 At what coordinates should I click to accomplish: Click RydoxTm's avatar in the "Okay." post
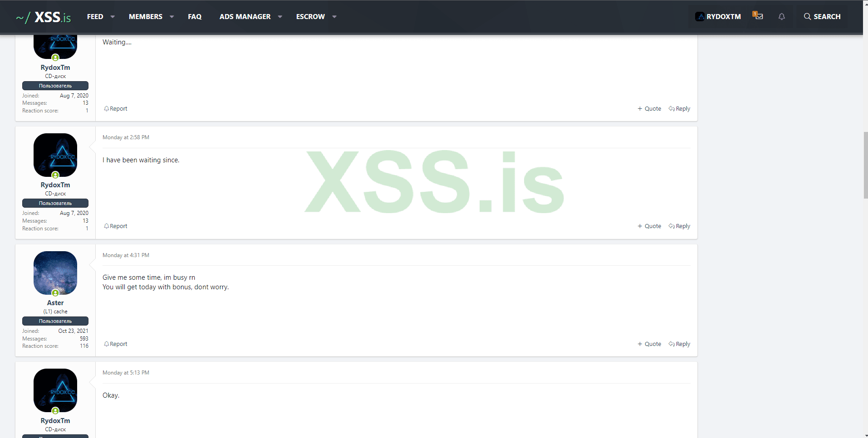pos(55,390)
